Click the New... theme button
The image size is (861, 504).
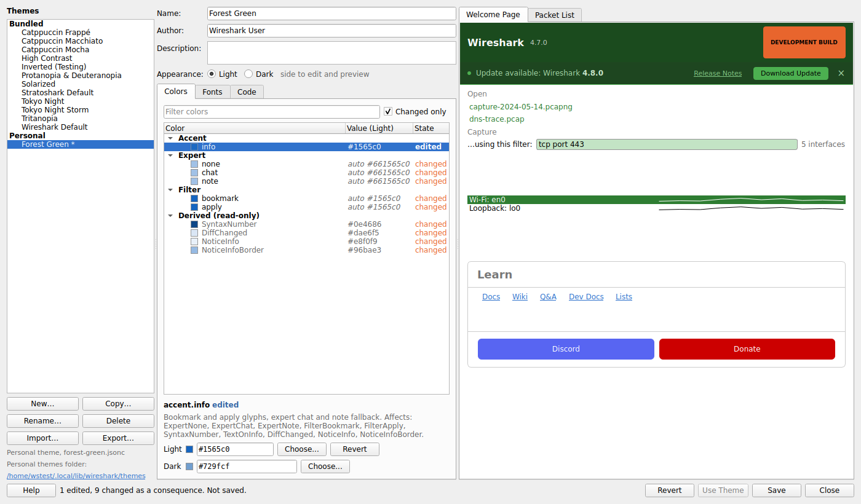pos(42,404)
